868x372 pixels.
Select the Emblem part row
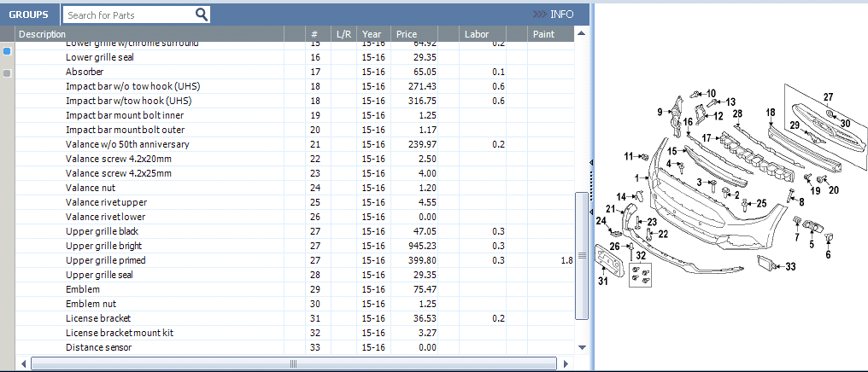pos(293,289)
